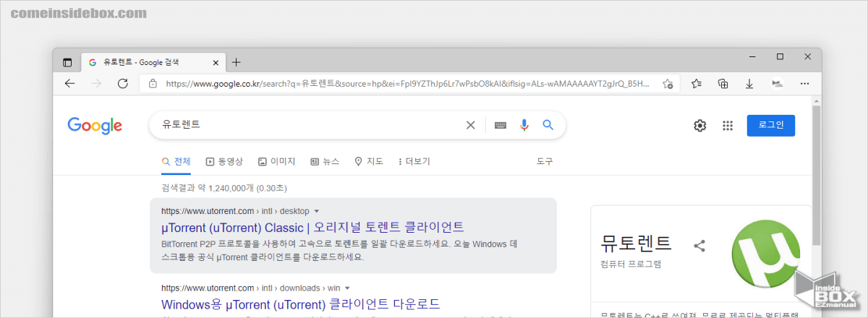This screenshot has height=318, width=868.
Task: View site lock information icon
Action: (x=152, y=84)
